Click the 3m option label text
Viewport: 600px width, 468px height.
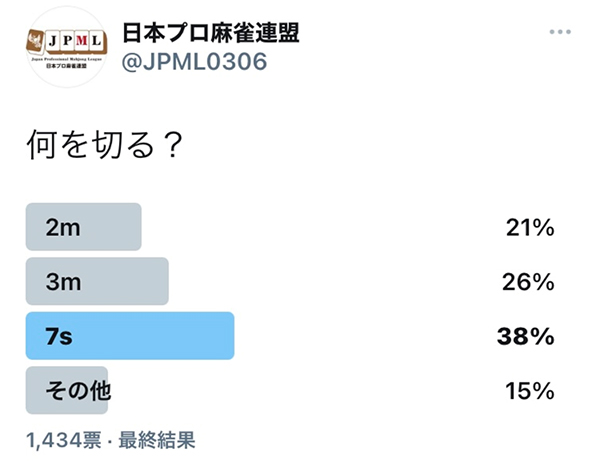click(x=63, y=282)
